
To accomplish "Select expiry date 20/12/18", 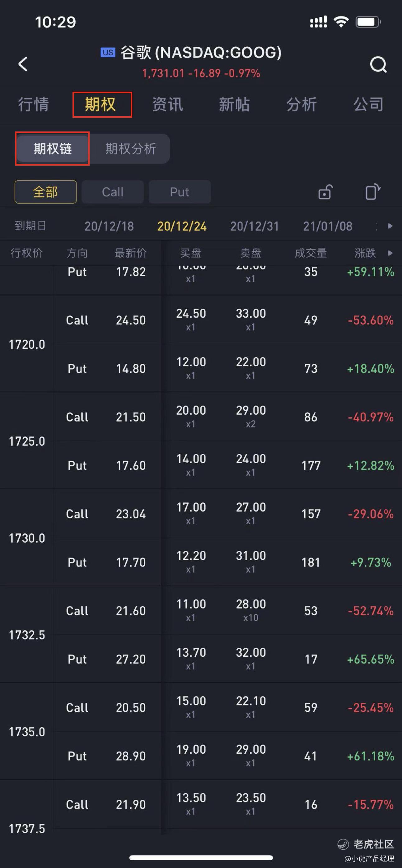I will pyautogui.click(x=109, y=226).
